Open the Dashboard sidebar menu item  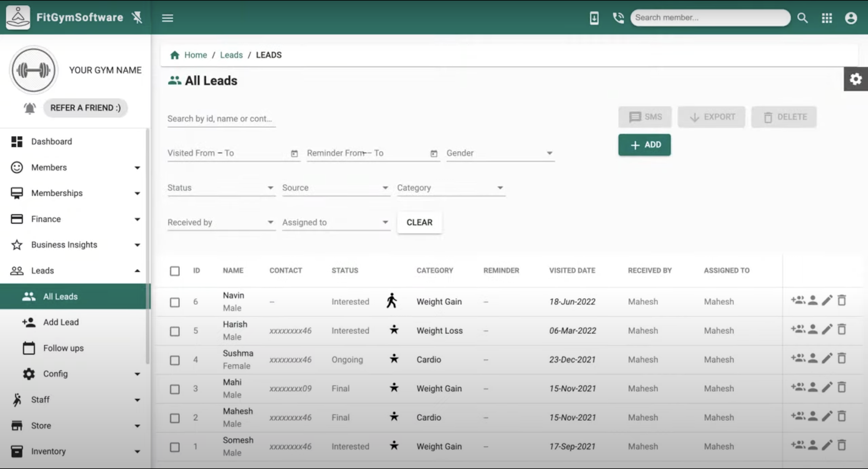pyautogui.click(x=51, y=141)
